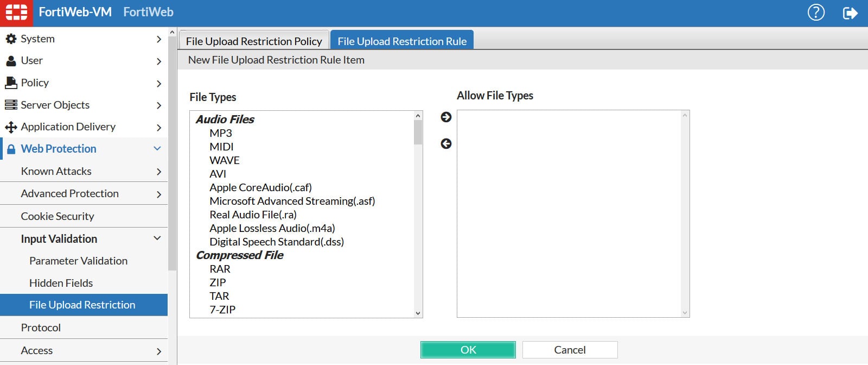Click the Audio Files group header
Screen dimensions: 868x365
coord(225,119)
